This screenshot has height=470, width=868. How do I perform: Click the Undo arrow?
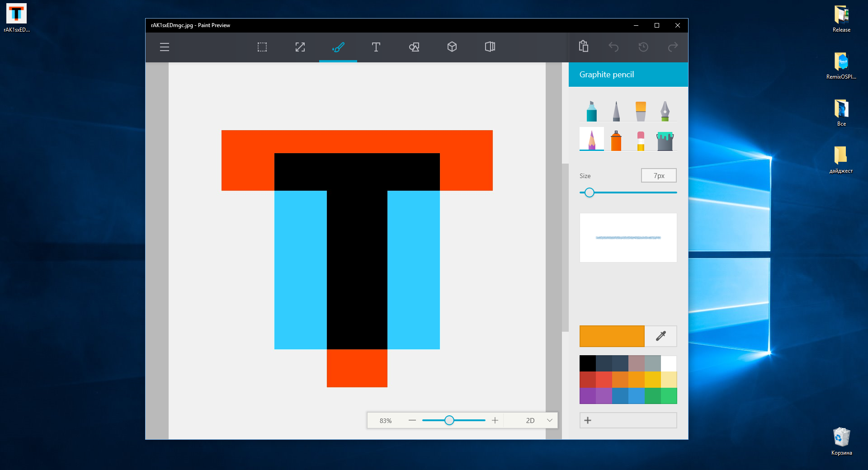point(613,47)
